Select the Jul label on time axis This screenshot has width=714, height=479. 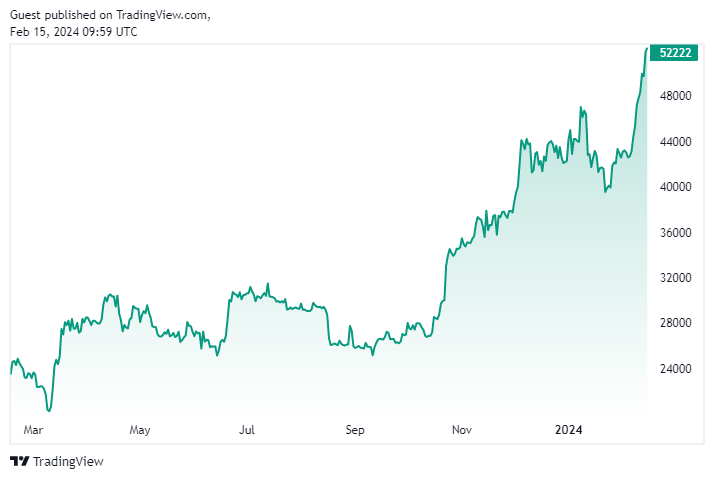(x=247, y=430)
